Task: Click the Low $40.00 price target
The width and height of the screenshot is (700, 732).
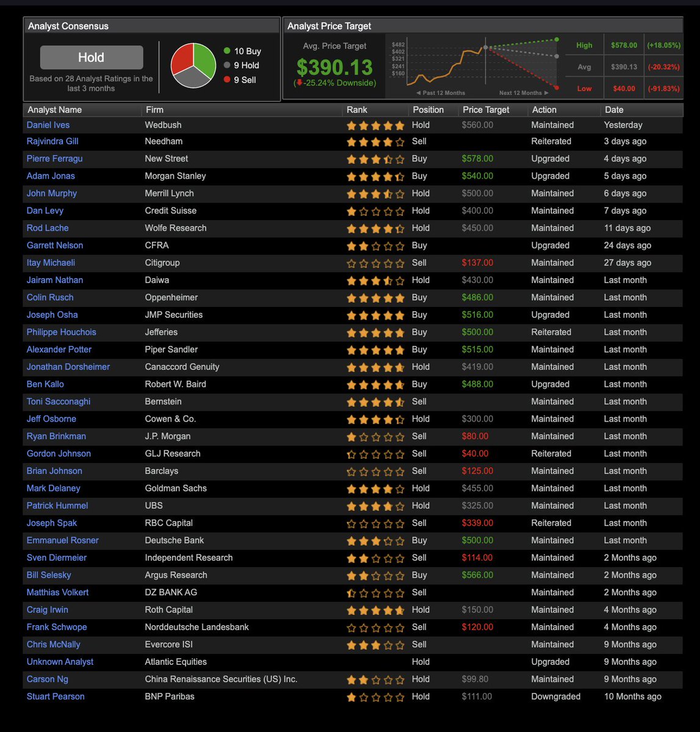Action: (624, 88)
